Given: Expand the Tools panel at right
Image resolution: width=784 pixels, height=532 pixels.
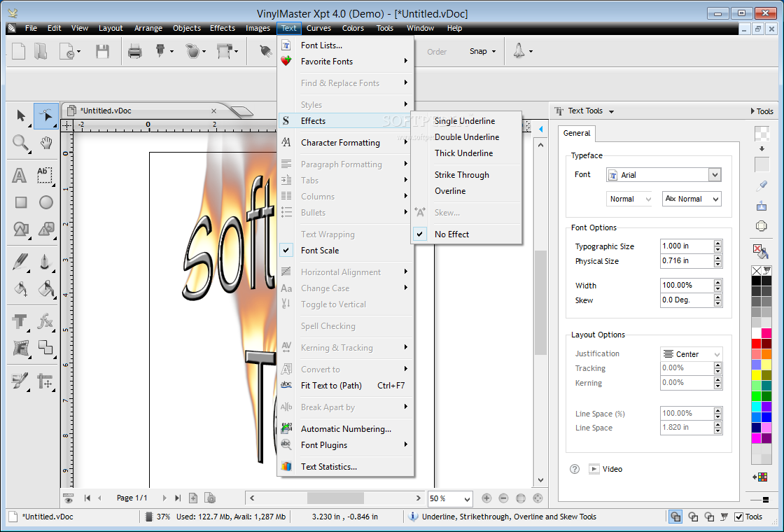Looking at the screenshot, I should point(762,111).
